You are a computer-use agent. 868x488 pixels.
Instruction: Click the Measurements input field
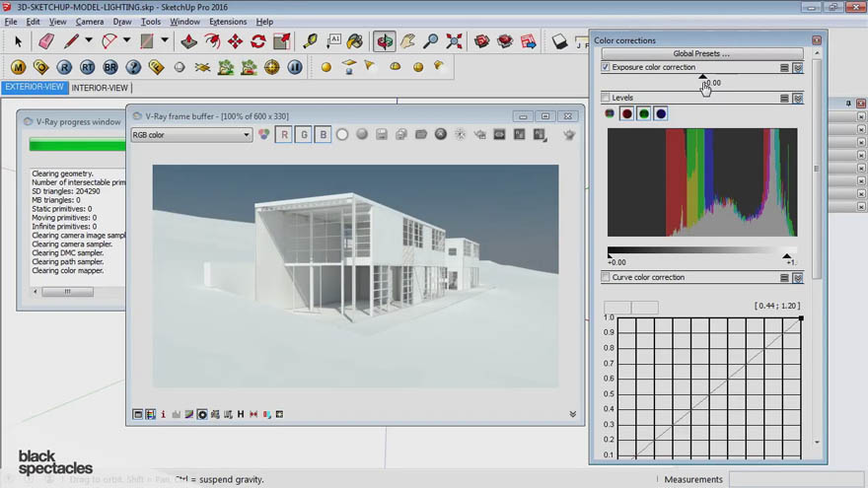[x=795, y=479]
